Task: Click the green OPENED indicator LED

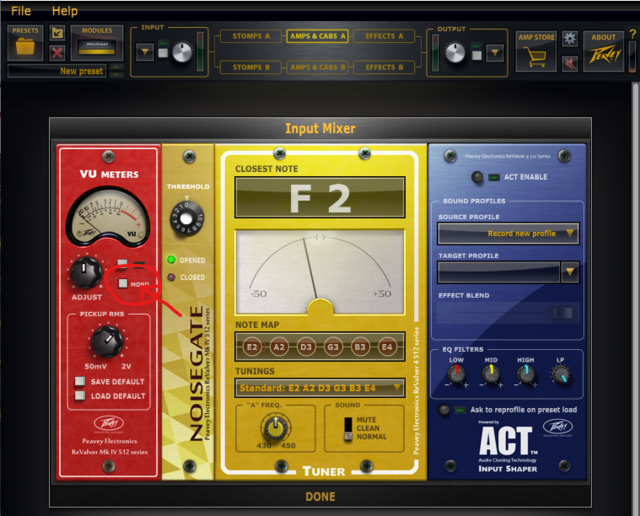Action: point(171,260)
